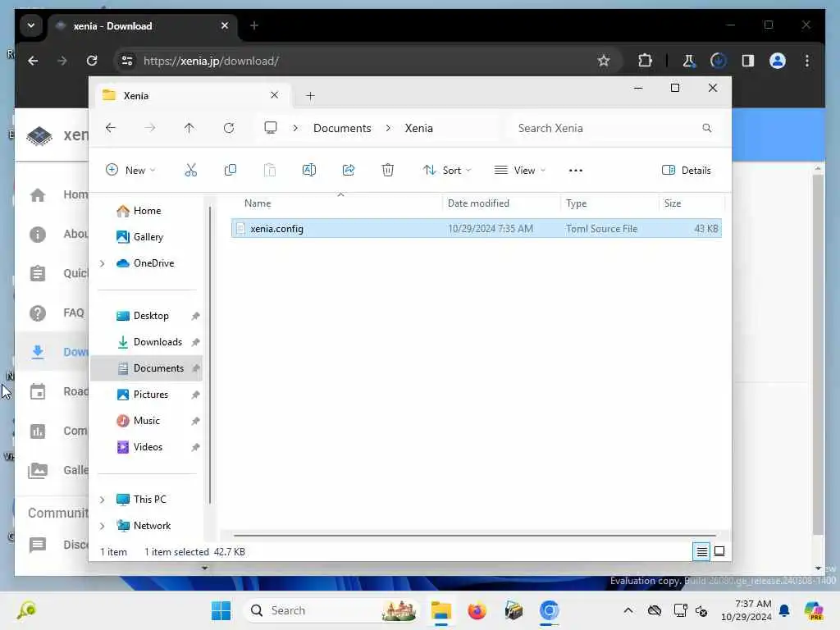
Task: Click the taskbar Search box
Action: pos(331,610)
